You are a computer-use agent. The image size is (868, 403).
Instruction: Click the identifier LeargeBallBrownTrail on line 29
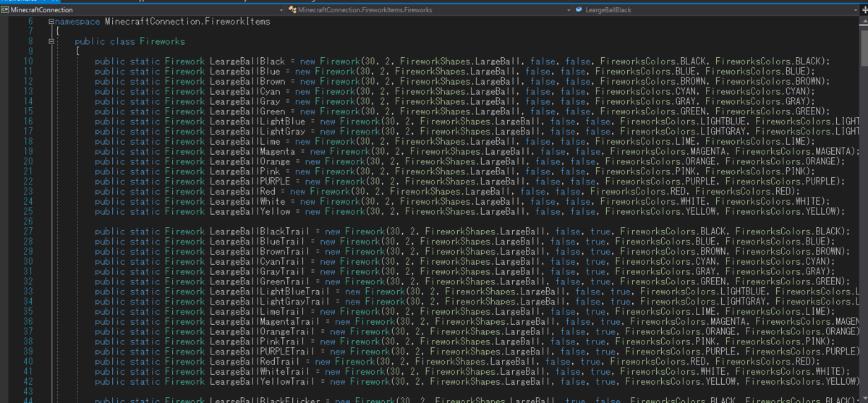(260, 252)
